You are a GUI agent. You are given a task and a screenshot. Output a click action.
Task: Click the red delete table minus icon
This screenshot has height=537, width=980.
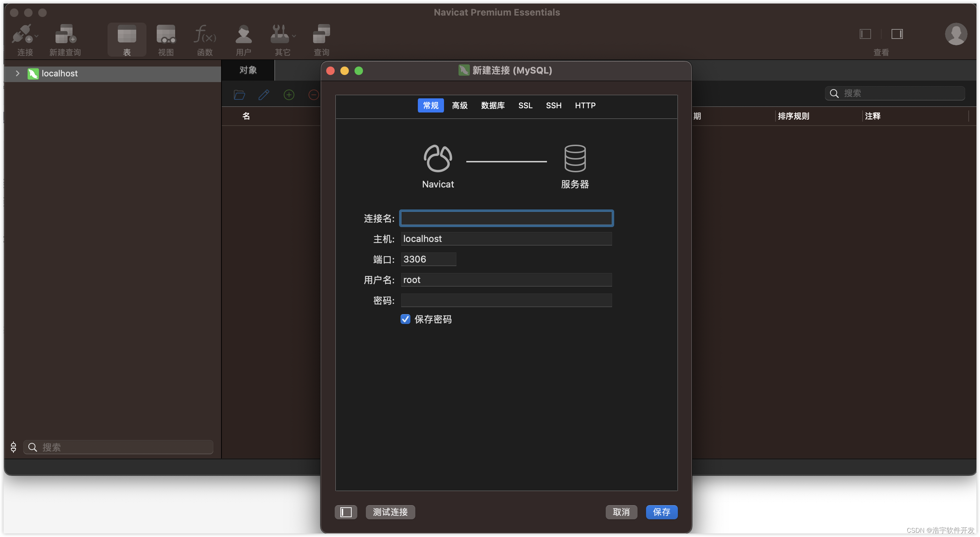(313, 95)
